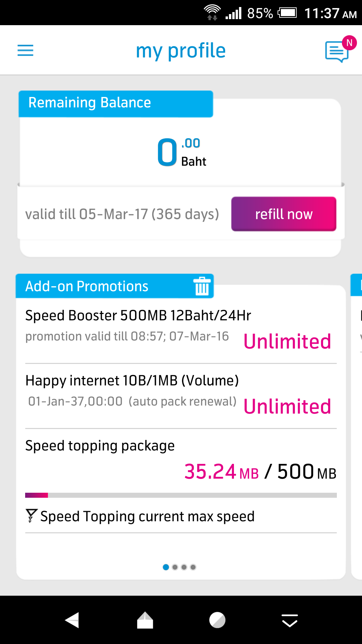
Task: Tap the Android home navigation button
Action: click(x=145, y=620)
